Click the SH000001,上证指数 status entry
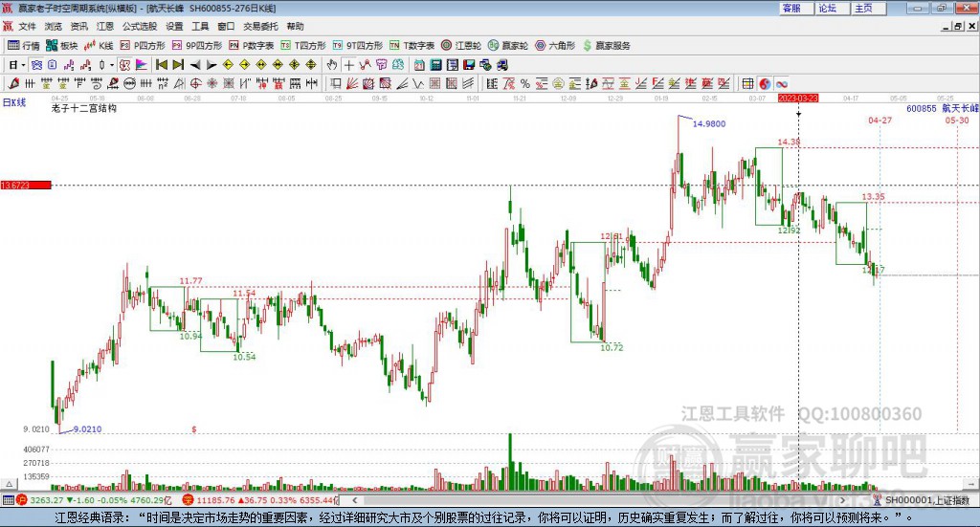This screenshot has width=980, height=527. coord(922,500)
